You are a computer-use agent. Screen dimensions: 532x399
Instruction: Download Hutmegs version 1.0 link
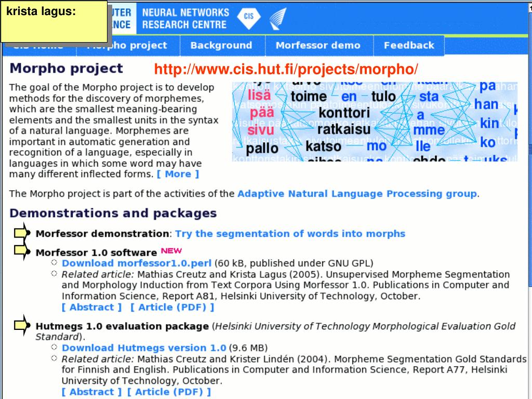click(x=144, y=348)
